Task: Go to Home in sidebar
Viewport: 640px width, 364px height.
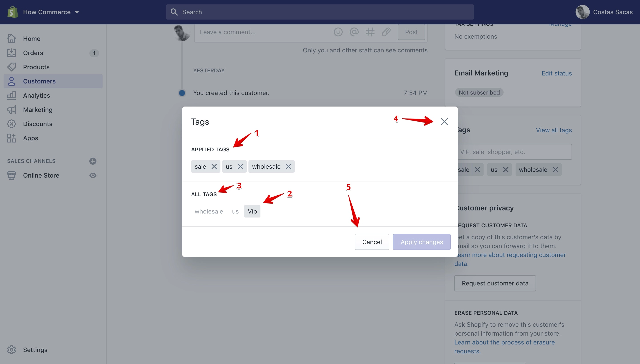Action: pos(32,39)
